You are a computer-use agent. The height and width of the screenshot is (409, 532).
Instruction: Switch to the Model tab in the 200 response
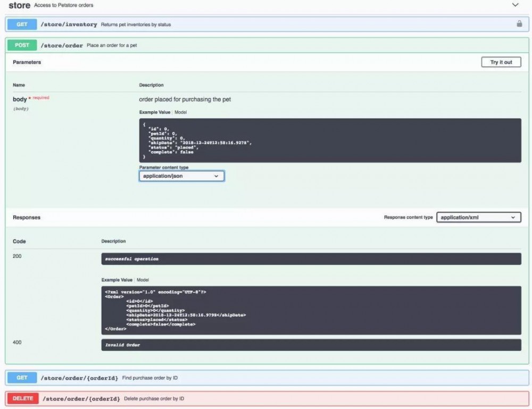143,280
